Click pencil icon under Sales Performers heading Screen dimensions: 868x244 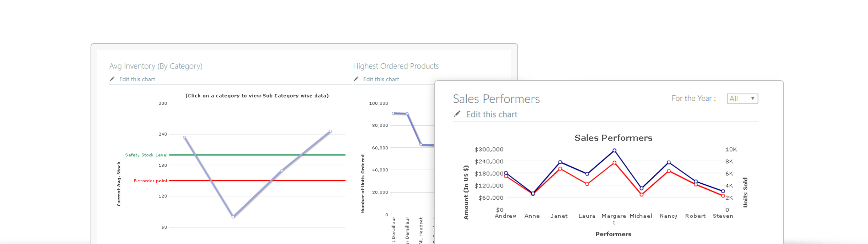[457, 114]
